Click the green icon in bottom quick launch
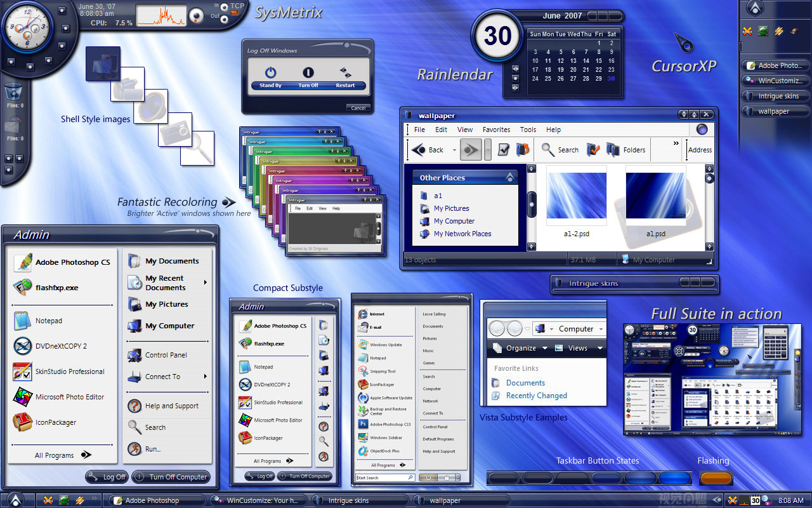Viewport: 812px width, 508px height. point(63,500)
